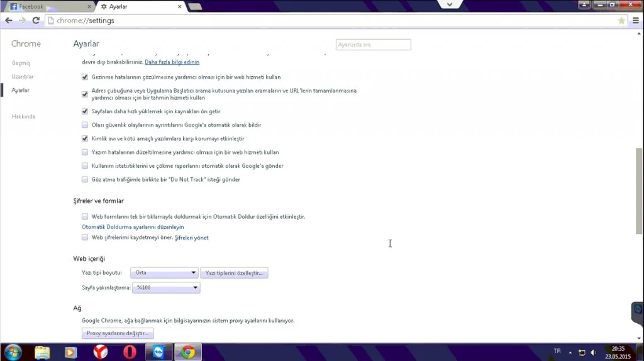Image resolution: width=644 pixels, height=361 pixels.
Task: Open Yandex browser in taskbar
Action: [x=100, y=352]
